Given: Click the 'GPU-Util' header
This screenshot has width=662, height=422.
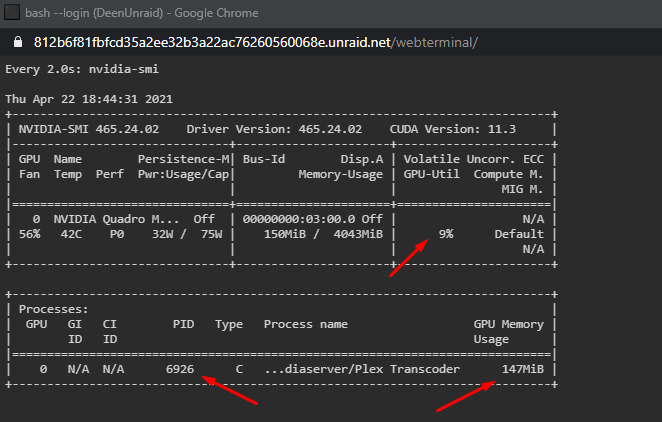Looking at the screenshot, I should click(x=431, y=174).
